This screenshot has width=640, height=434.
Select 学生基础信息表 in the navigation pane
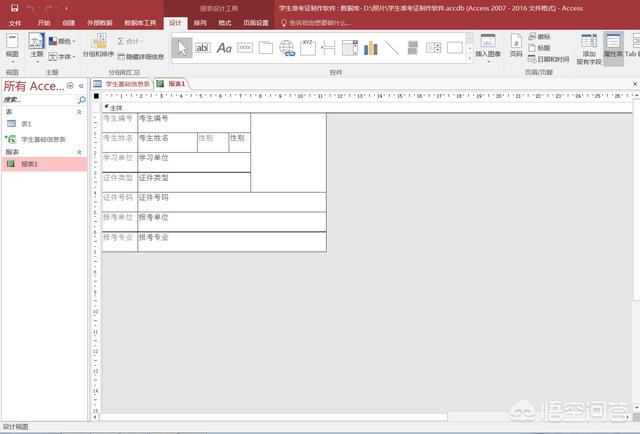[x=44, y=139]
